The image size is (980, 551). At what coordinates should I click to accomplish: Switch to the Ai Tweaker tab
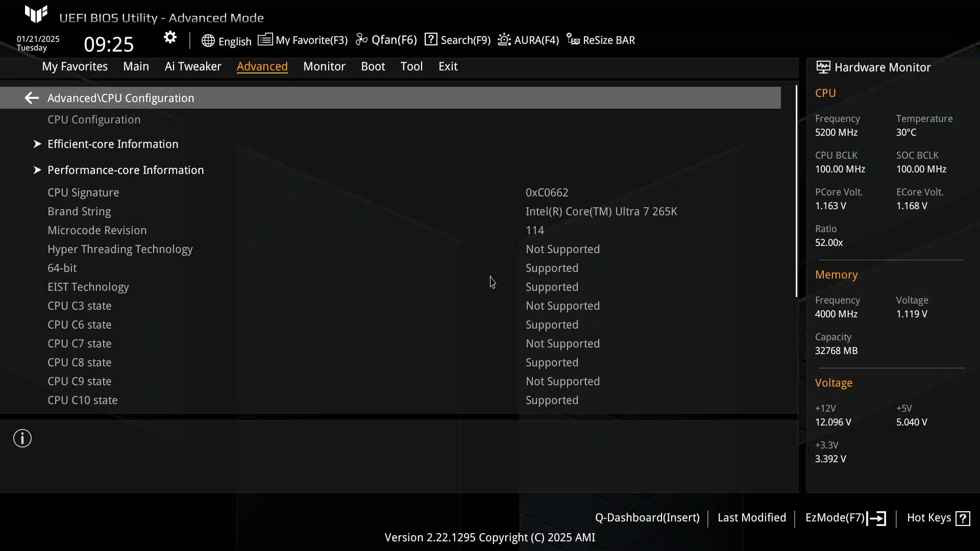click(193, 66)
